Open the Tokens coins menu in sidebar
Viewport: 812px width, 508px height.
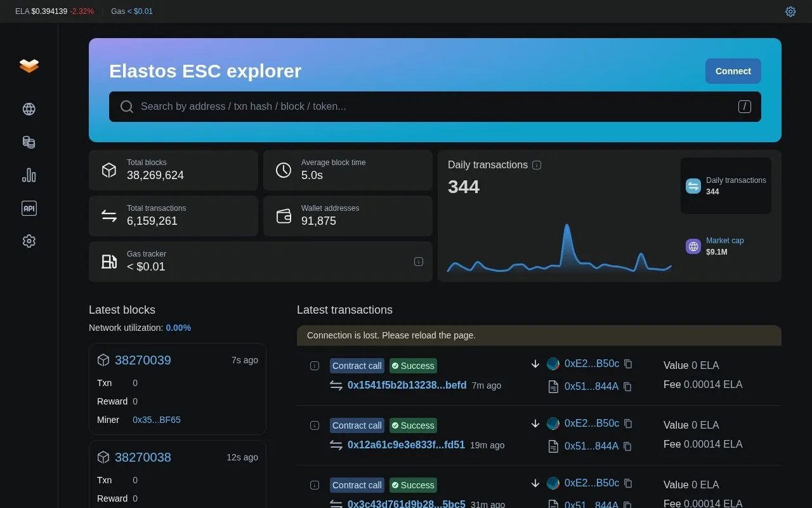29,142
